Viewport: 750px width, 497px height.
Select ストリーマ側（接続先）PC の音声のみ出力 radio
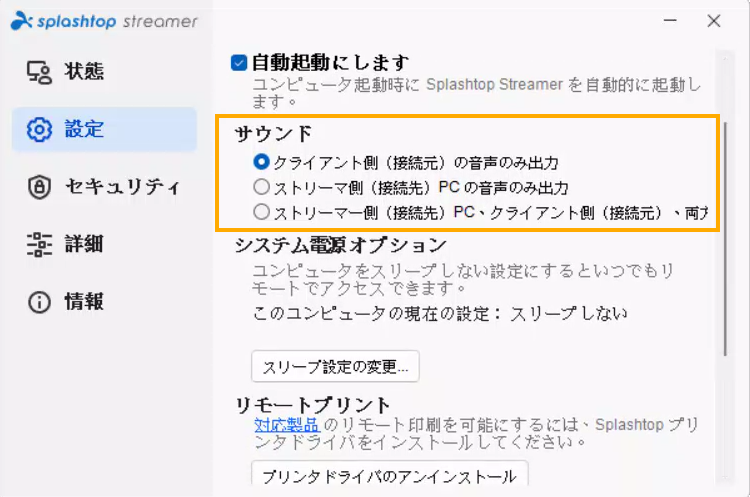[262, 187]
